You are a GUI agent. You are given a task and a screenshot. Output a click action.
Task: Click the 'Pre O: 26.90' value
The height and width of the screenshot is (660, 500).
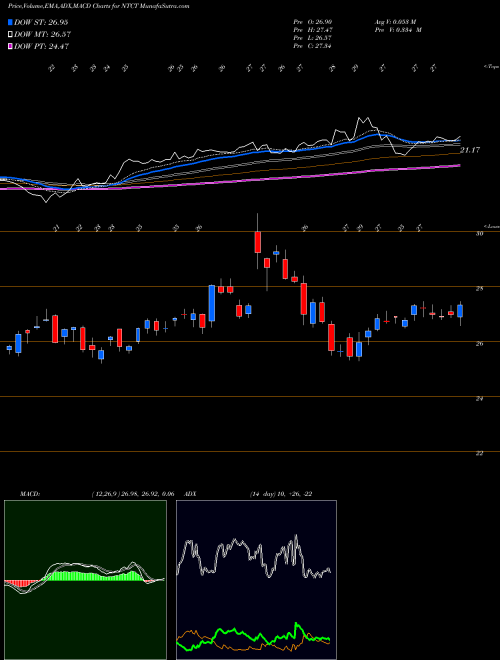click(x=313, y=22)
